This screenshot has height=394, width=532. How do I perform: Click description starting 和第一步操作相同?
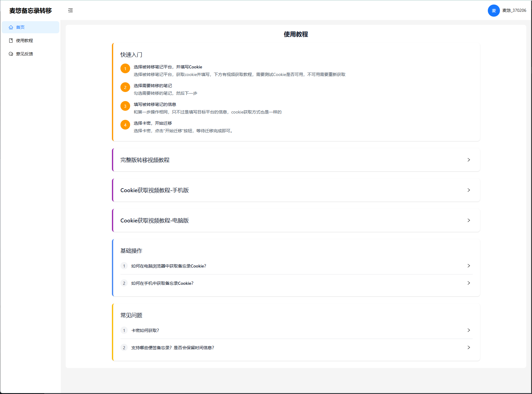208,112
